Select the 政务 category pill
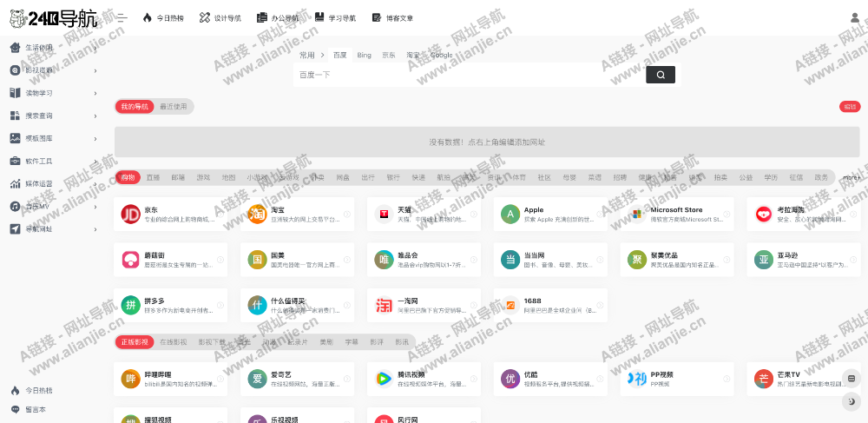868x423 pixels. click(821, 177)
